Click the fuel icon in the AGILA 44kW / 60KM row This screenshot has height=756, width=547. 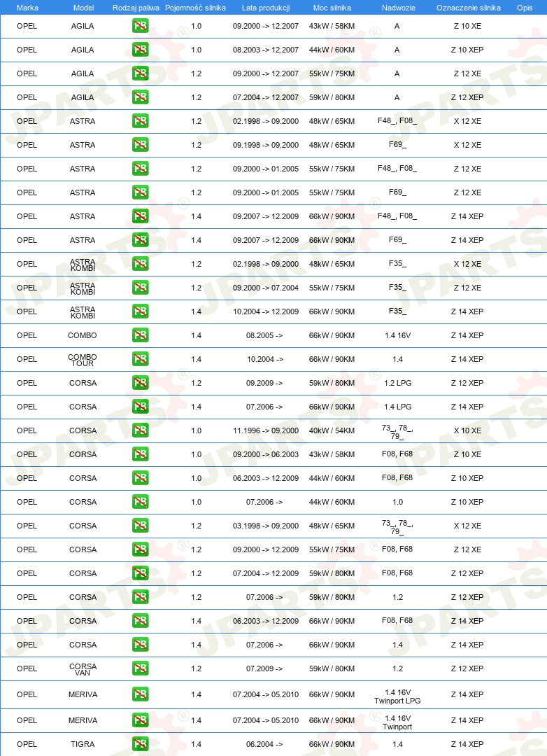click(x=140, y=49)
